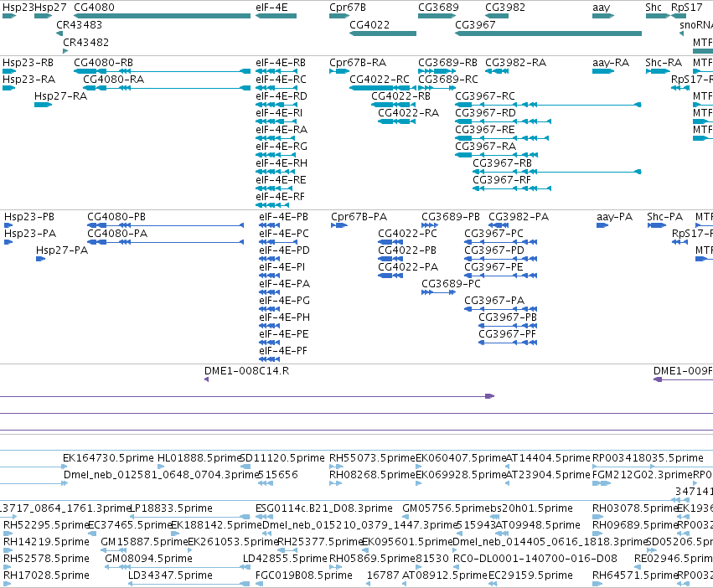Select transcript label CG3982-RA
Screen dimensions: 713x588
[515, 62]
